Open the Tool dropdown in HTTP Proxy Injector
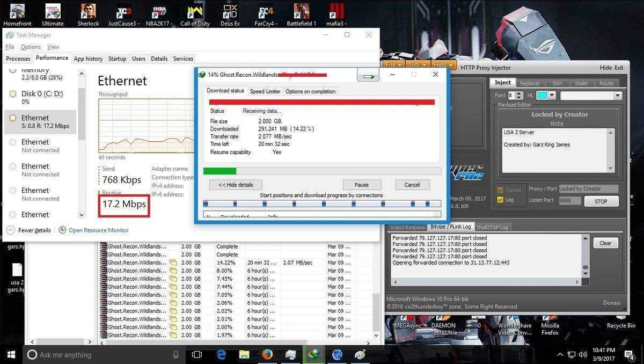 pyautogui.click(x=417, y=65)
